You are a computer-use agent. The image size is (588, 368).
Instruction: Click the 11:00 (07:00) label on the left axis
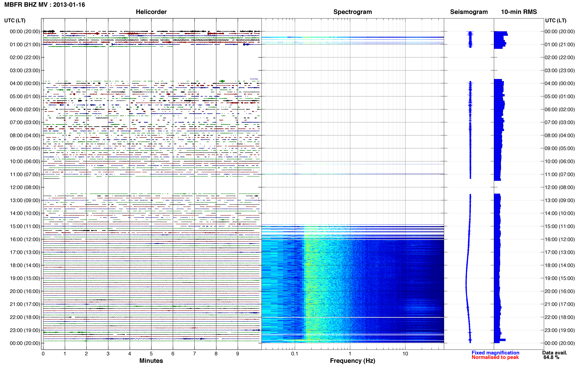(x=25, y=174)
